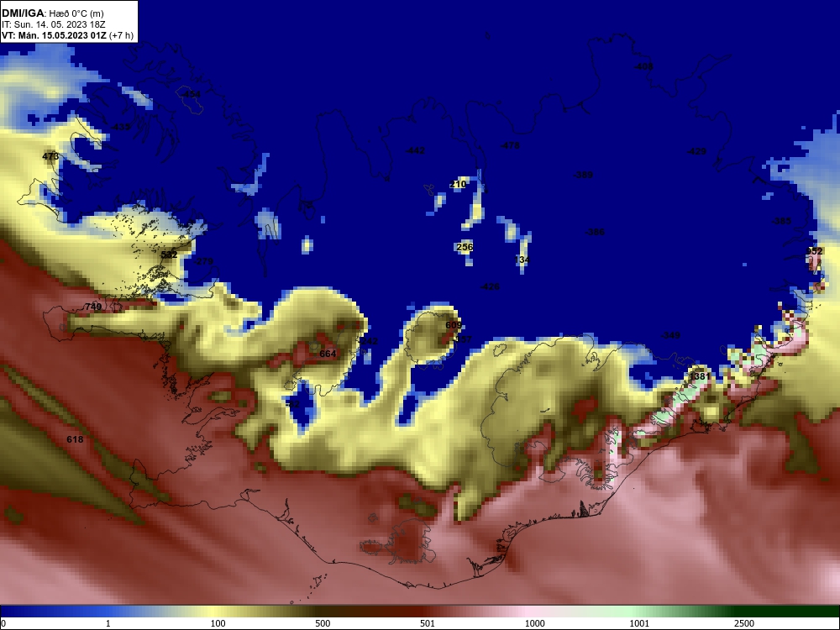The image size is (840, 630).
Task: Click the map value -386
Action: (596, 232)
